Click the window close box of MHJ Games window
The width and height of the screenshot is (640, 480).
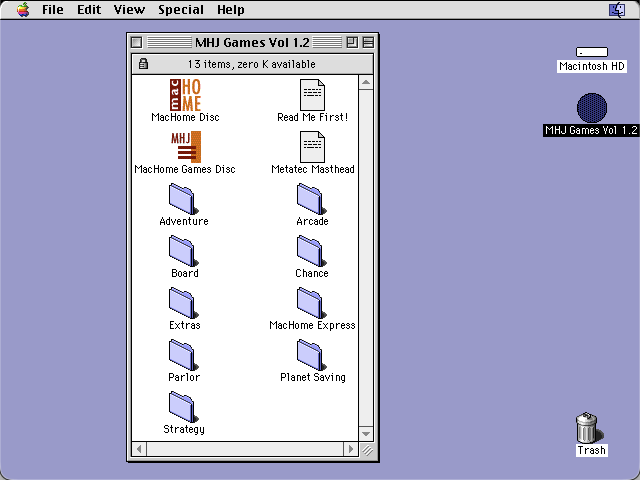[x=137, y=42]
